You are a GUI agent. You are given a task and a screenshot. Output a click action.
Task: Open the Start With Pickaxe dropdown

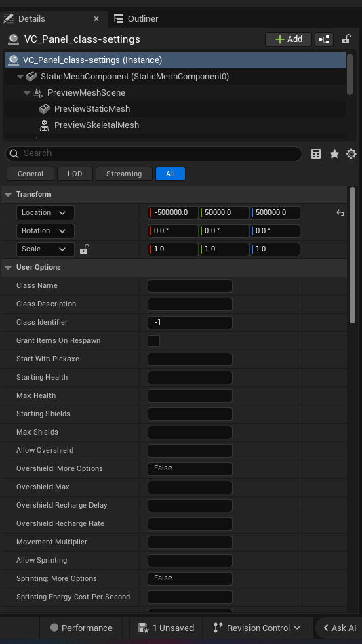point(190,359)
